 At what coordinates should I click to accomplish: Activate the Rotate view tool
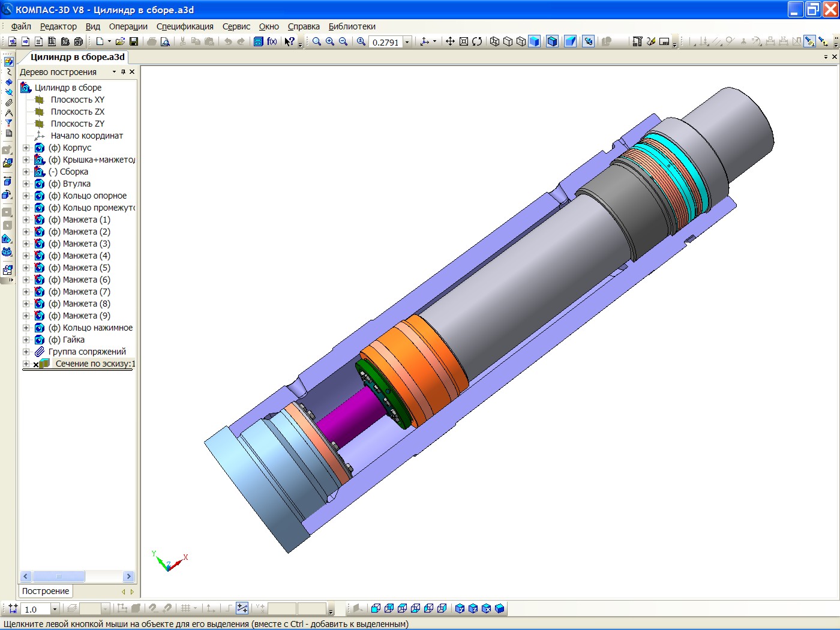477,41
